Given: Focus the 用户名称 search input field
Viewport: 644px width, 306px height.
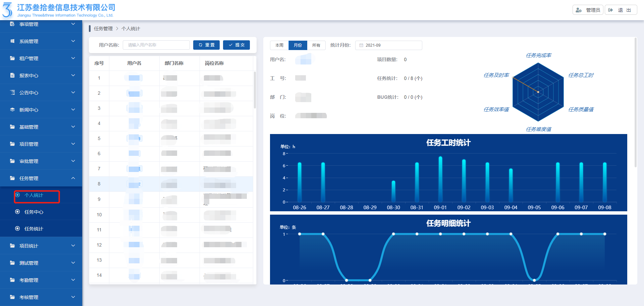Looking at the screenshot, I should 156,45.
